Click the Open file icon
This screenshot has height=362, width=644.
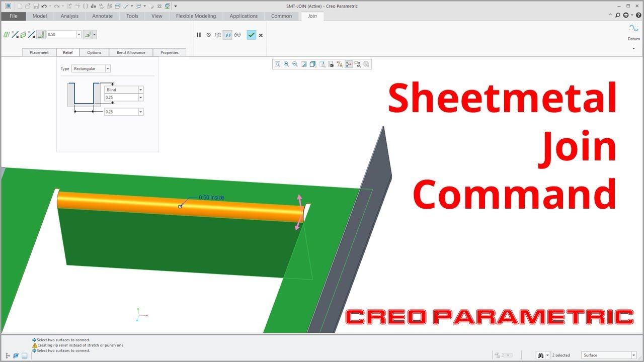tap(28, 6)
